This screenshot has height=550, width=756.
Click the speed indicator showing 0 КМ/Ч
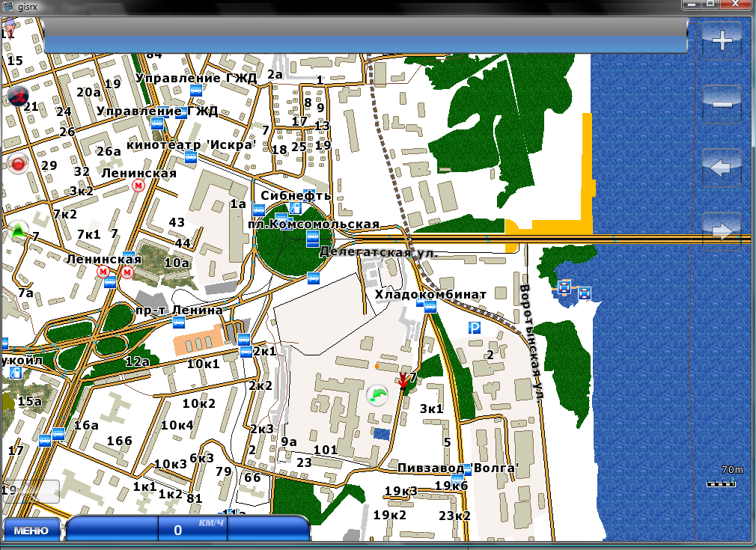click(x=192, y=529)
